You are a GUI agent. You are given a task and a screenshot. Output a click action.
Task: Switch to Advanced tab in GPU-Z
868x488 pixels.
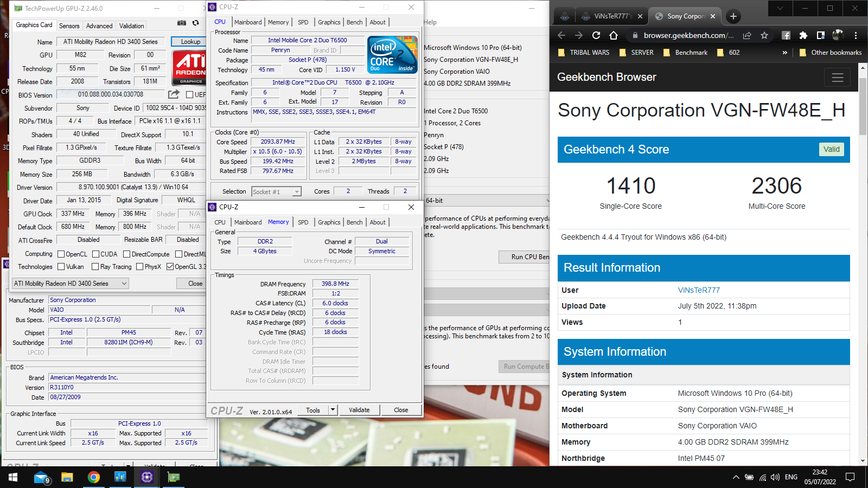[99, 25]
